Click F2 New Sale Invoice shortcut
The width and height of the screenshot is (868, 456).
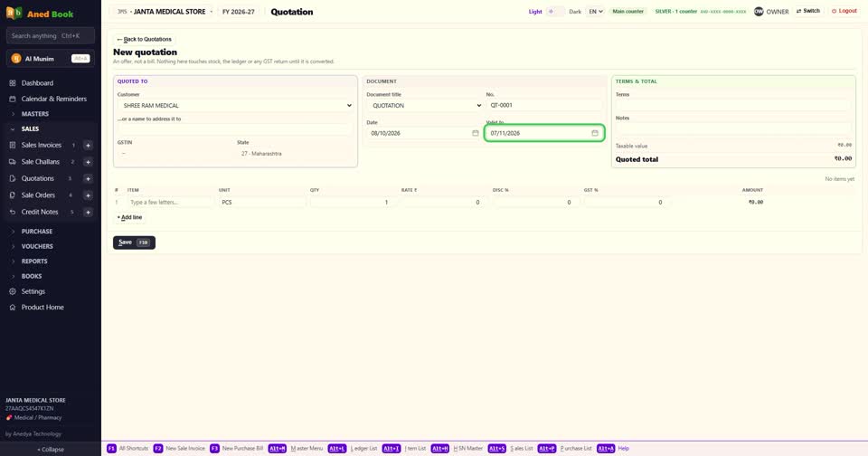click(x=179, y=448)
